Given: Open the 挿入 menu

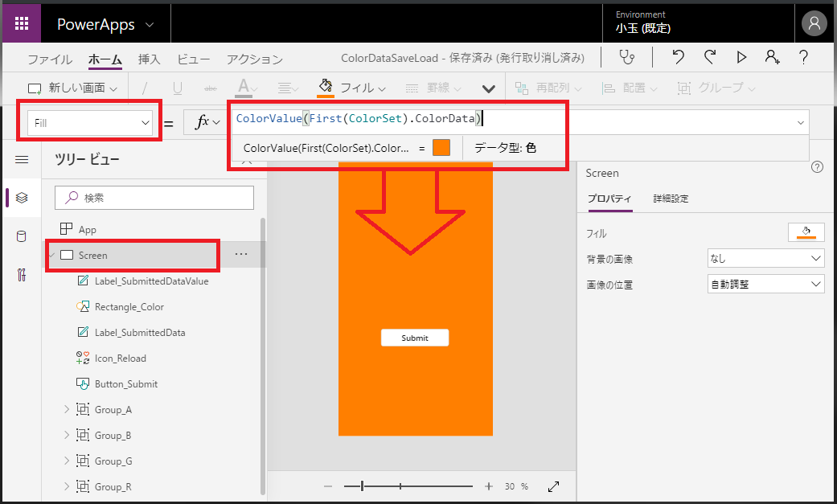Looking at the screenshot, I should 150,59.
